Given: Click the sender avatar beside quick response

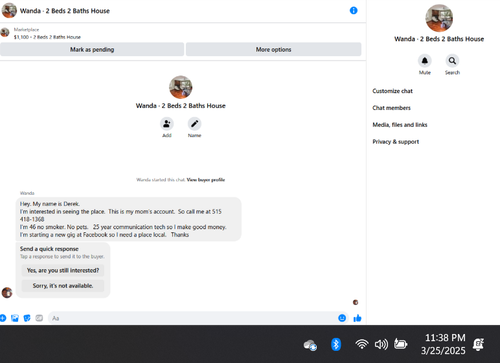Looking at the screenshot, I should click(7, 293).
